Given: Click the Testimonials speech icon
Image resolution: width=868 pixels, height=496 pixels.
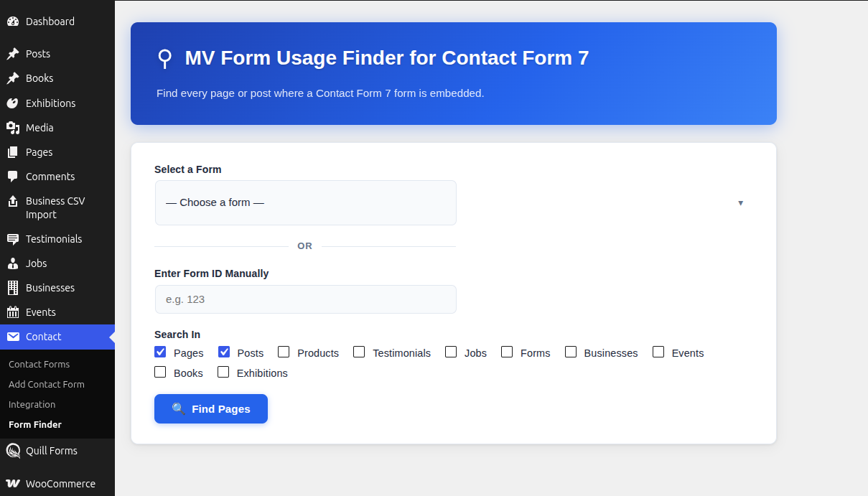Looking at the screenshot, I should point(13,239).
